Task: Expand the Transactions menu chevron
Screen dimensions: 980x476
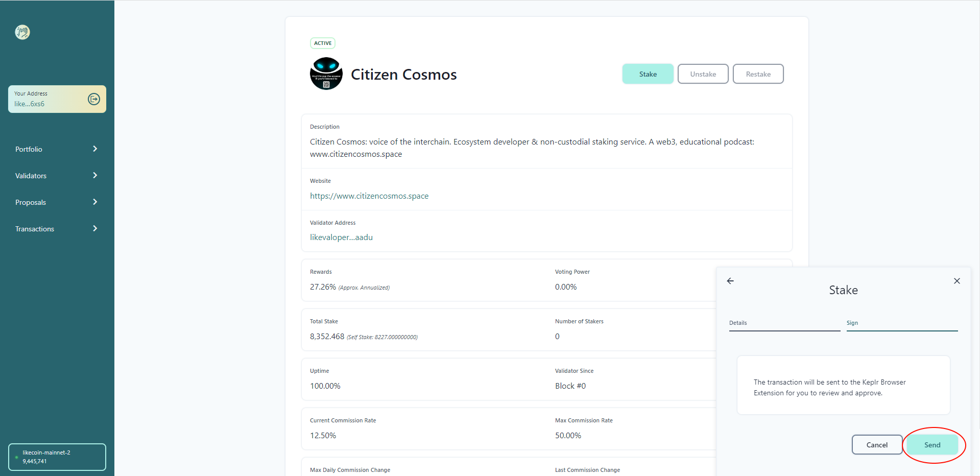Action: point(95,228)
